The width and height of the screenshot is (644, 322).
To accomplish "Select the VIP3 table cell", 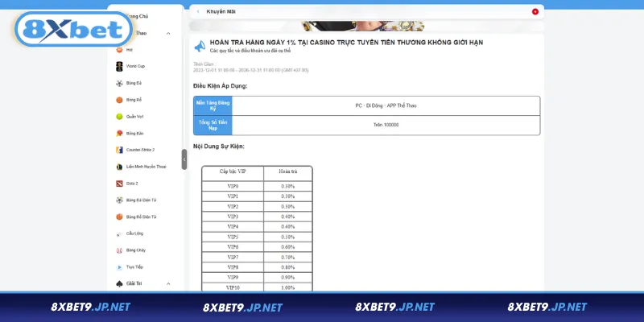I will click(233, 217).
